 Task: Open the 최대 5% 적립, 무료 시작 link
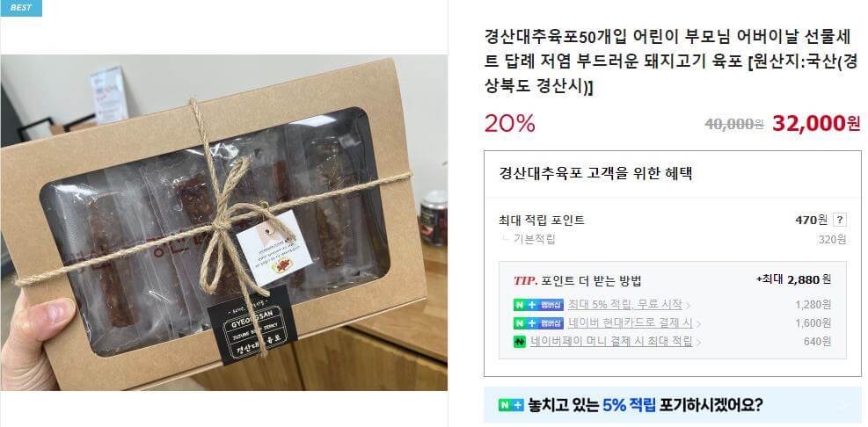(x=625, y=305)
